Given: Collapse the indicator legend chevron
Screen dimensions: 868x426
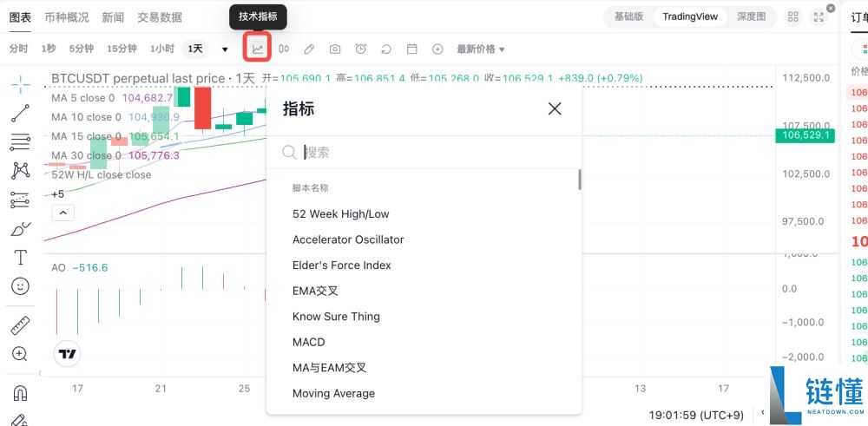Looking at the screenshot, I should (63, 213).
